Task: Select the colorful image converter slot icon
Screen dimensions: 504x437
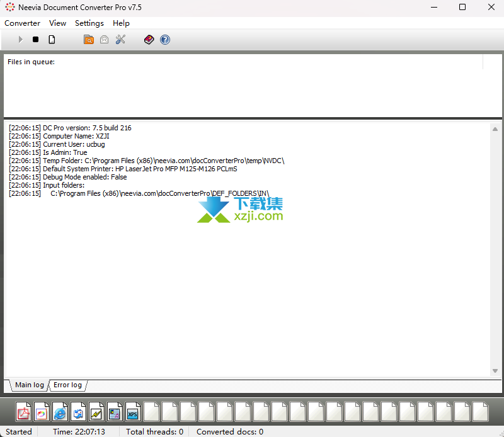Action: [x=42, y=412]
